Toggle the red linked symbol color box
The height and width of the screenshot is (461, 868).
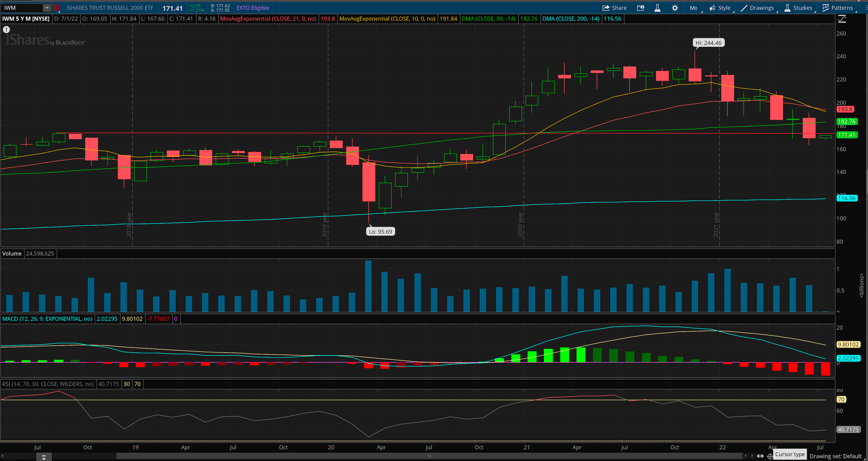[x=56, y=8]
